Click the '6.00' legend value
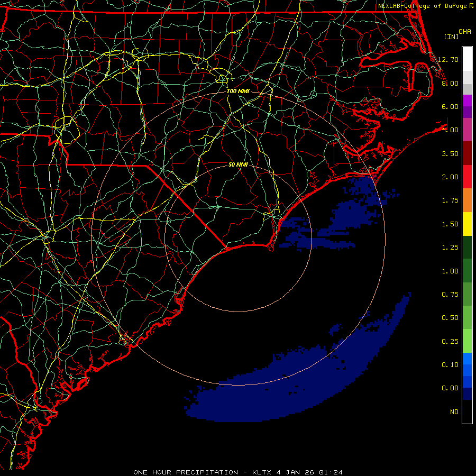This screenshot has height=476, width=476. pyautogui.click(x=450, y=106)
